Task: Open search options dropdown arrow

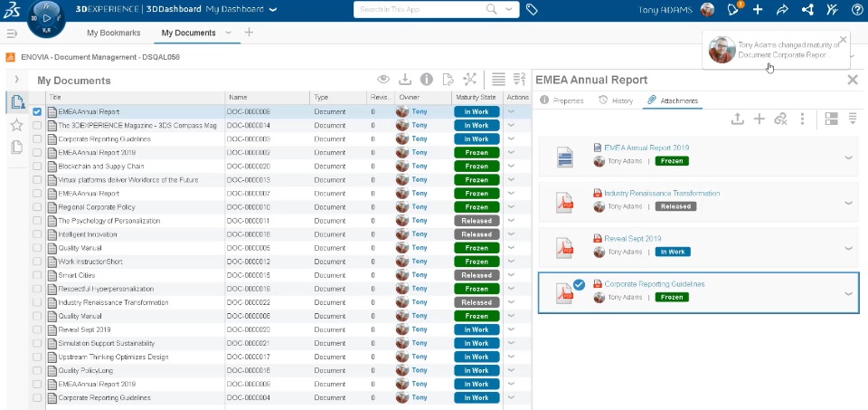Action: [x=509, y=9]
